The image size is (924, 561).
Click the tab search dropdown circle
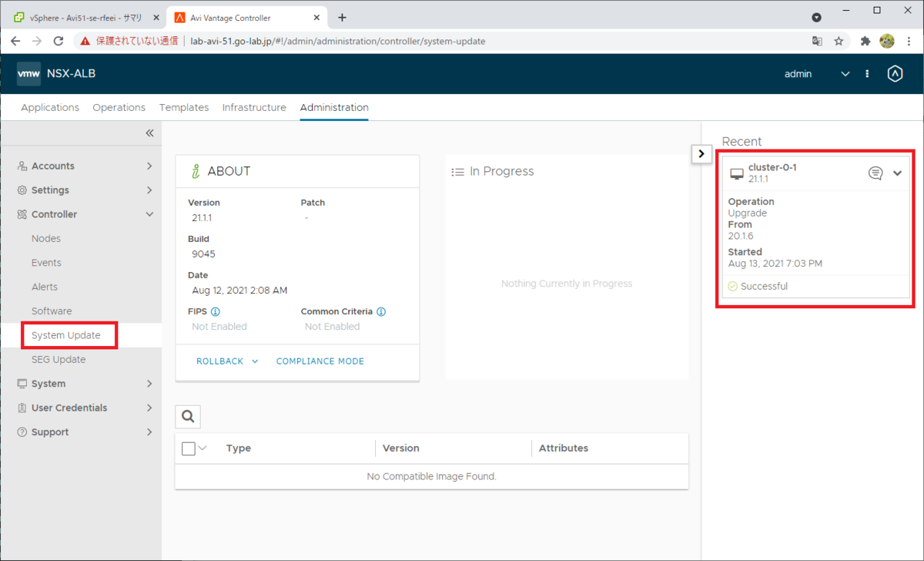click(x=817, y=17)
